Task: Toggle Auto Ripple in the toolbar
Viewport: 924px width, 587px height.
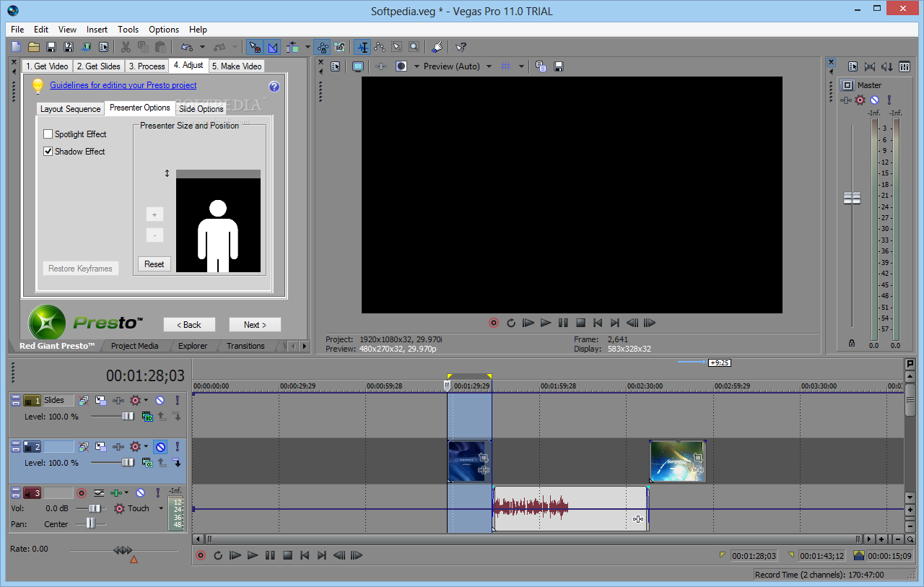Action: pyautogui.click(x=292, y=47)
